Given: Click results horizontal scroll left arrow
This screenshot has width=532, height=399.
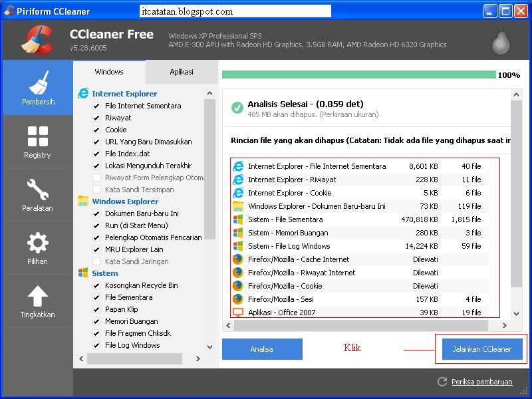Looking at the screenshot, I should [x=228, y=325].
